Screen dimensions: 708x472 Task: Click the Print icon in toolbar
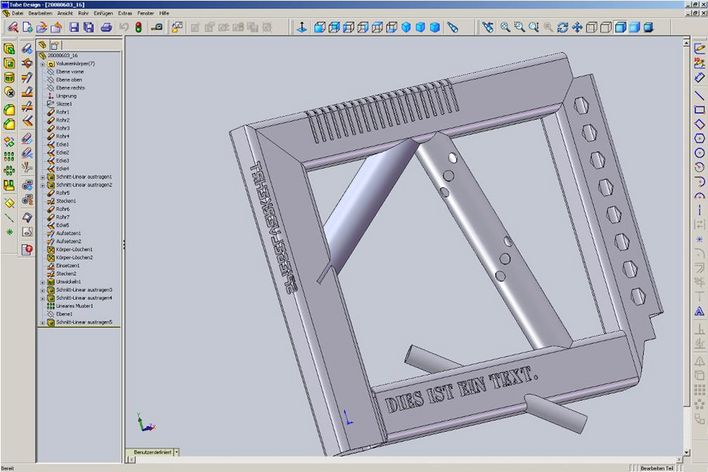[x=106, y=27]
